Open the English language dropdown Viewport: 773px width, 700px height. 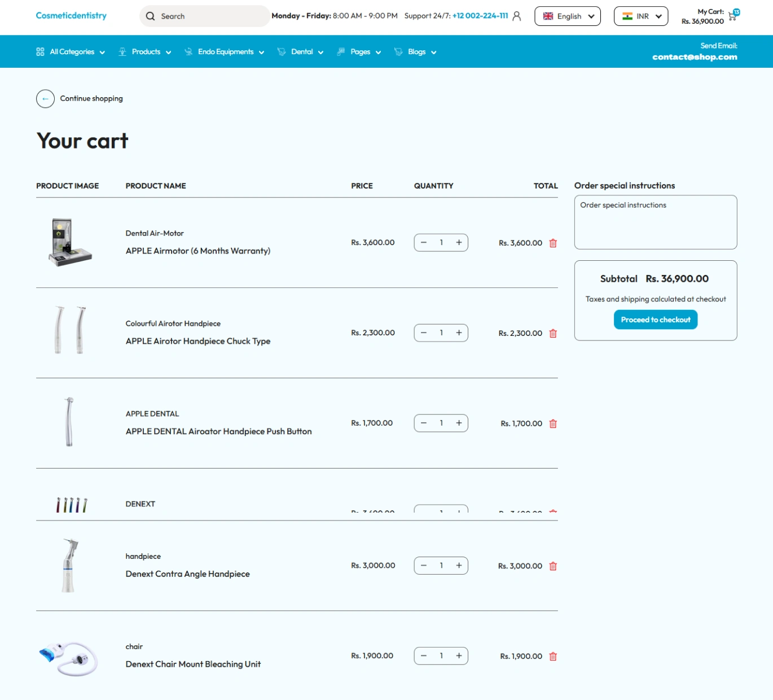(568, 16)
